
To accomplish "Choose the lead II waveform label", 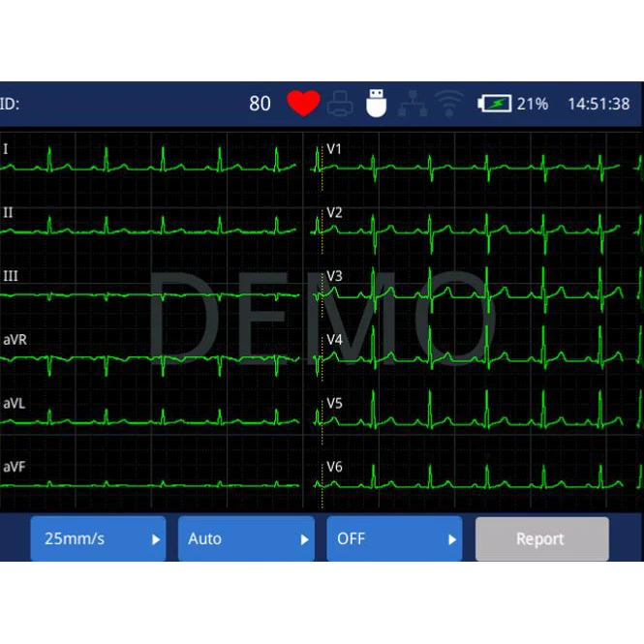I will tap(8, 212).
